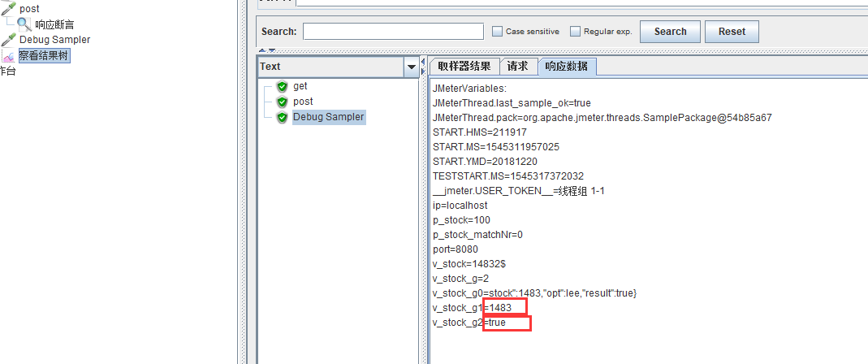Click v_stock=14832$ line
Screen dimensions: 868x364
469,264
